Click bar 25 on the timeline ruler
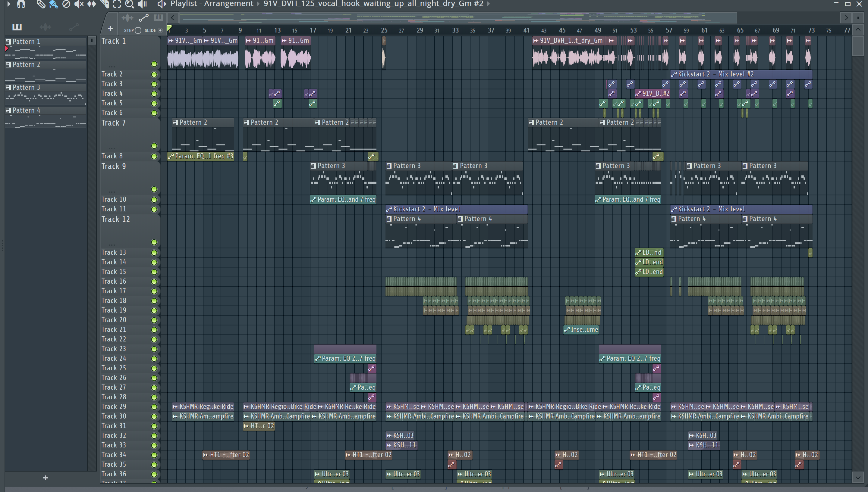The width and height of the screenshot is (868, 492). coord(384,30)
